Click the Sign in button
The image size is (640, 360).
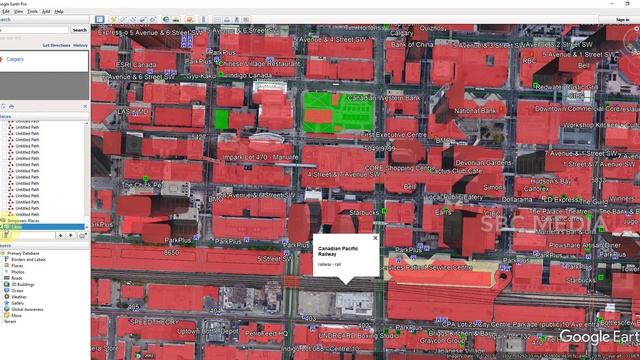tap(622, 20)
